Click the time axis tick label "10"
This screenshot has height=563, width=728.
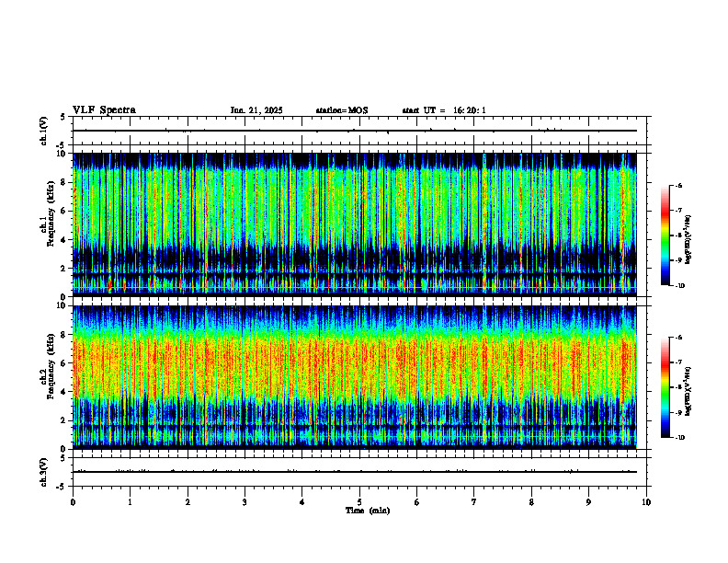646,502
